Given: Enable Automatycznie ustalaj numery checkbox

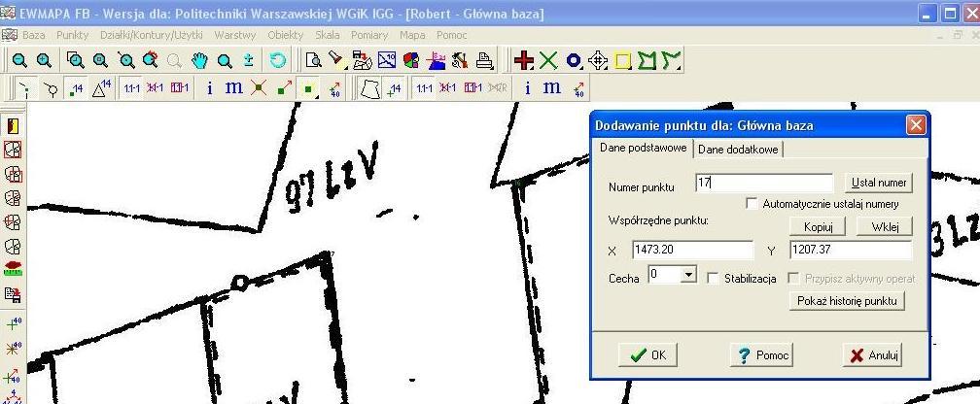Looking at the screenshot, I should pos(752,204).
